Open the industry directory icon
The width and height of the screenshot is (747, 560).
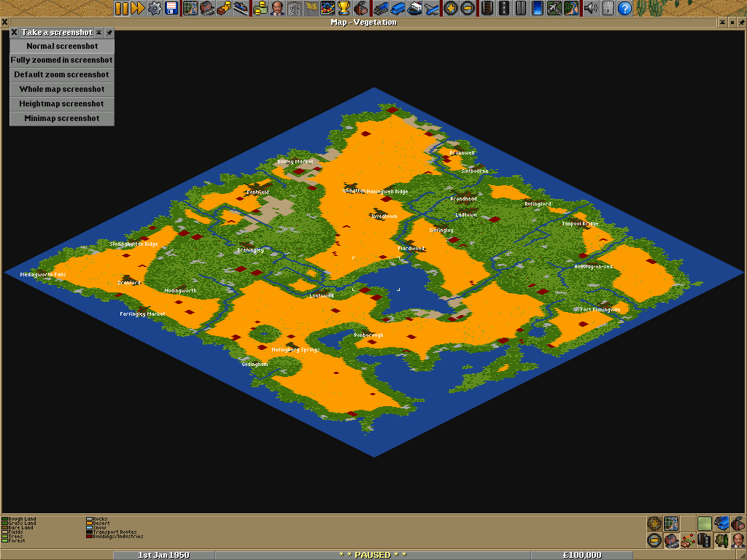(x=360, y=8)
